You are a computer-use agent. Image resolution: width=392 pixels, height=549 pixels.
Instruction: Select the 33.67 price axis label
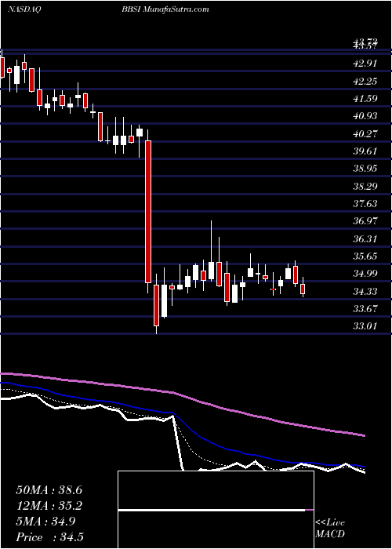pos(365,308)
